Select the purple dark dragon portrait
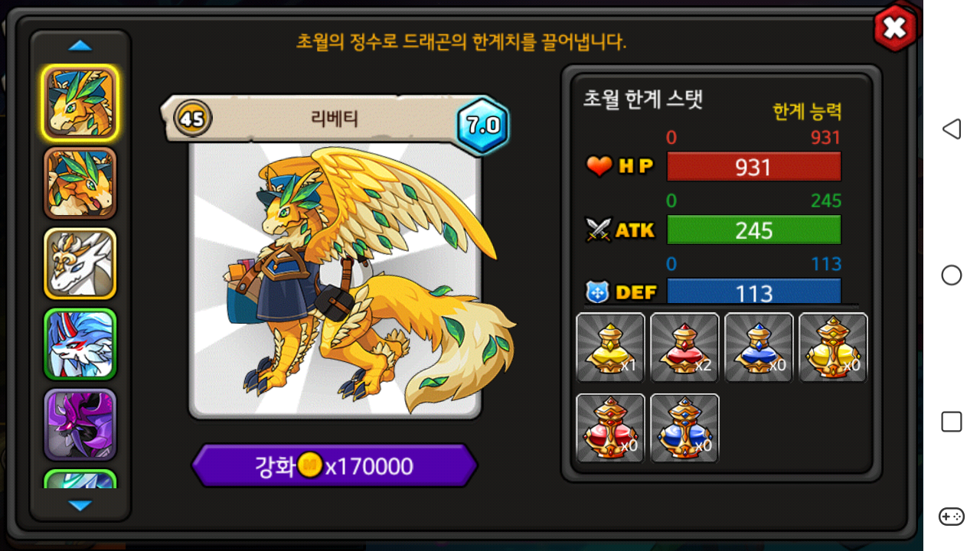 click(80, 425)
